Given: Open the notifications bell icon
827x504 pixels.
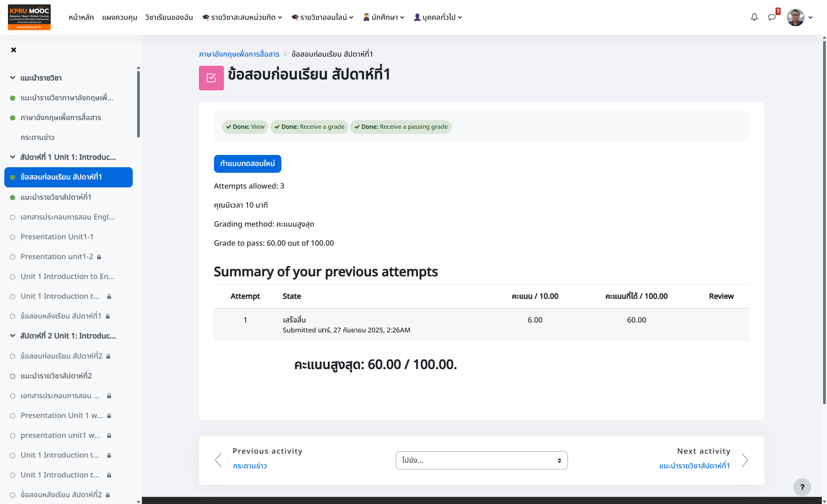Looking at the screenshot, I should coord(754,17).
